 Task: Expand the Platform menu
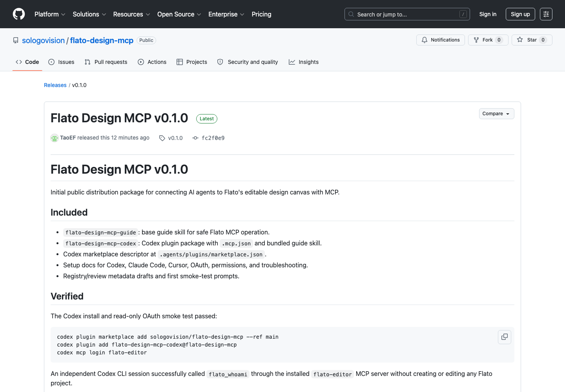click(x=50, y=14)
